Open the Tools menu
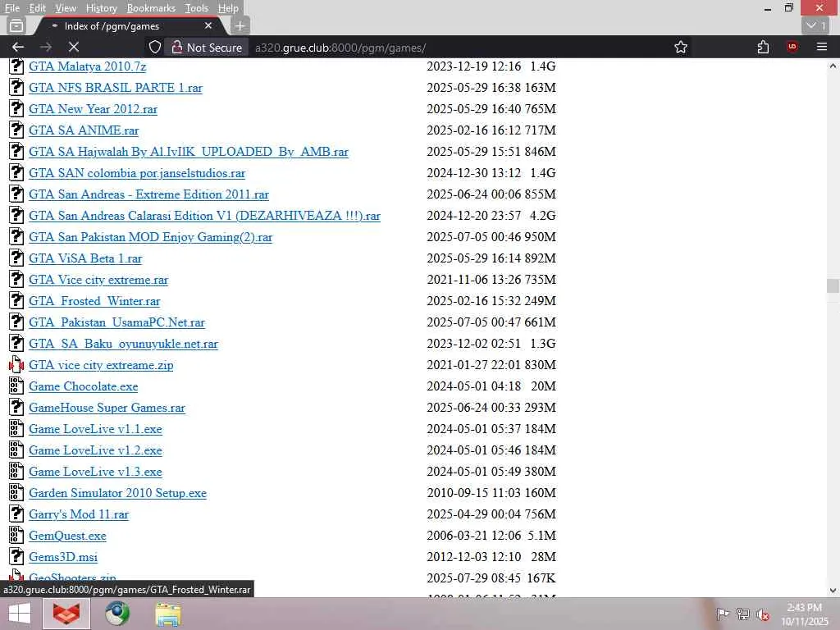 pos(197,8)
